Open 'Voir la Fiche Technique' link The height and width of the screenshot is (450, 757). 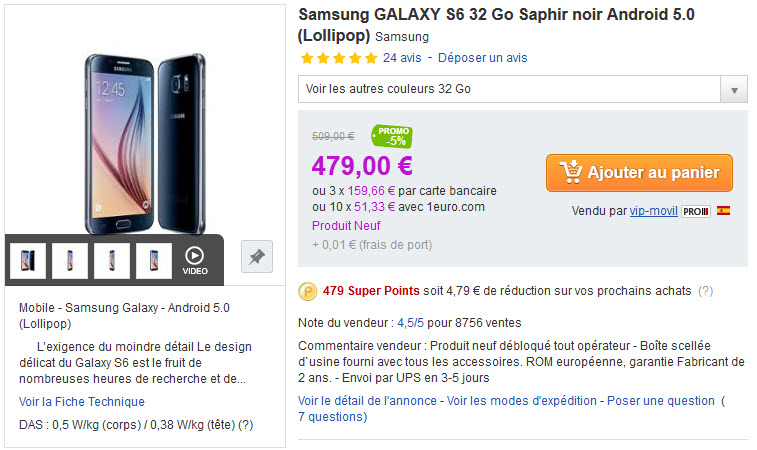82,402
